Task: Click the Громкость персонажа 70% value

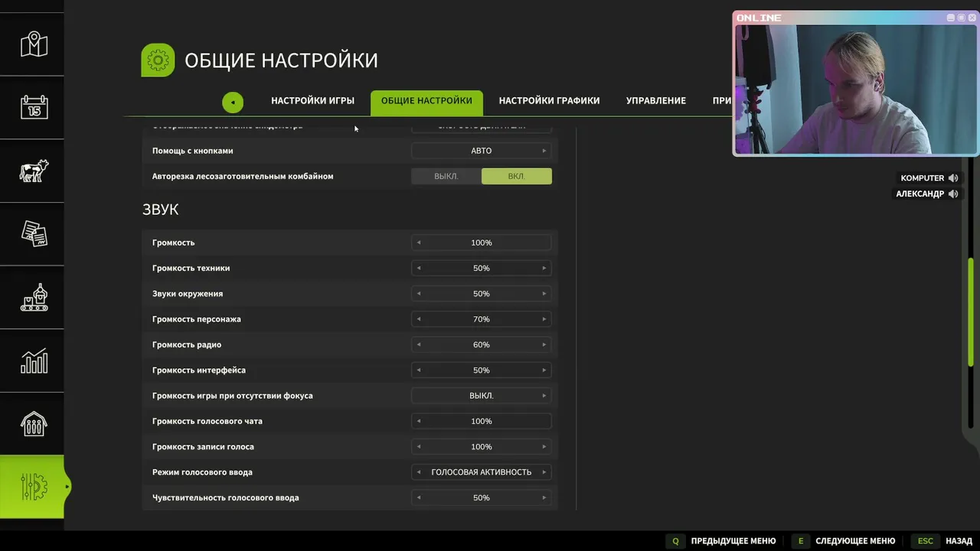Action: point(482,319)
